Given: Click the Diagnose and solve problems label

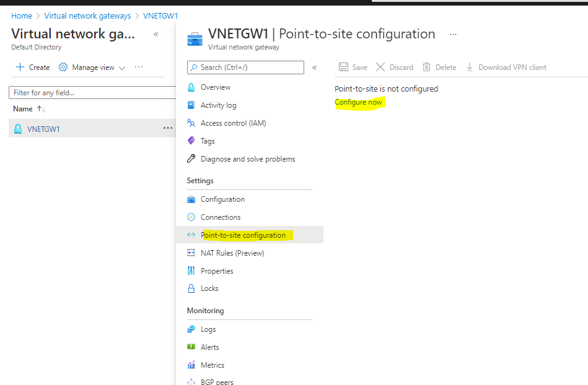Looking at the screenshot, I should [248, 159].
